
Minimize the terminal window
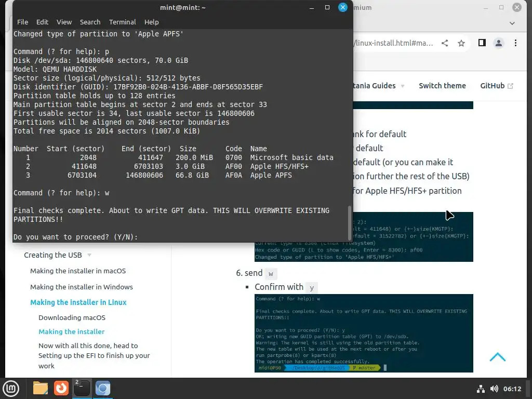pyautogui.click(x=312, y=7)
